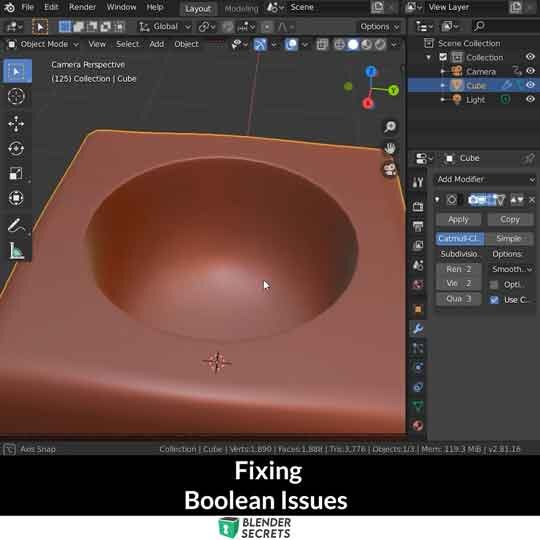Open the Material properties tab
The width and height of the screenshot is (540, 540).
click(x=418, y=426)
